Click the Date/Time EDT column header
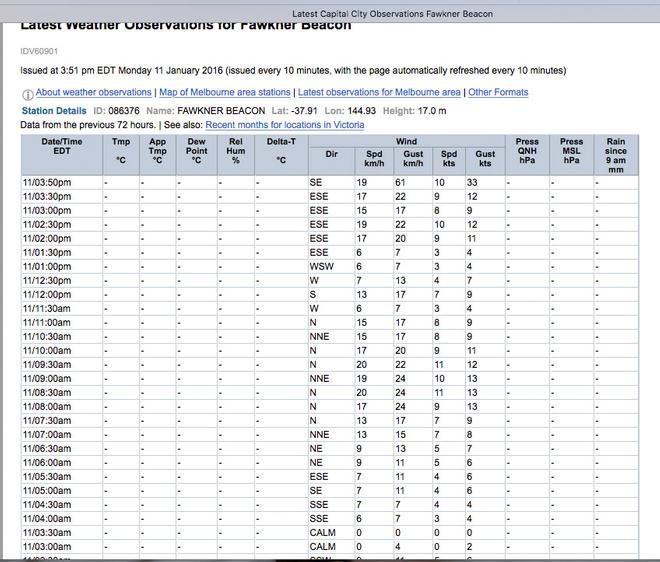Image resolution: width=660 pixels, height=562 pixels. click(61, 155)
